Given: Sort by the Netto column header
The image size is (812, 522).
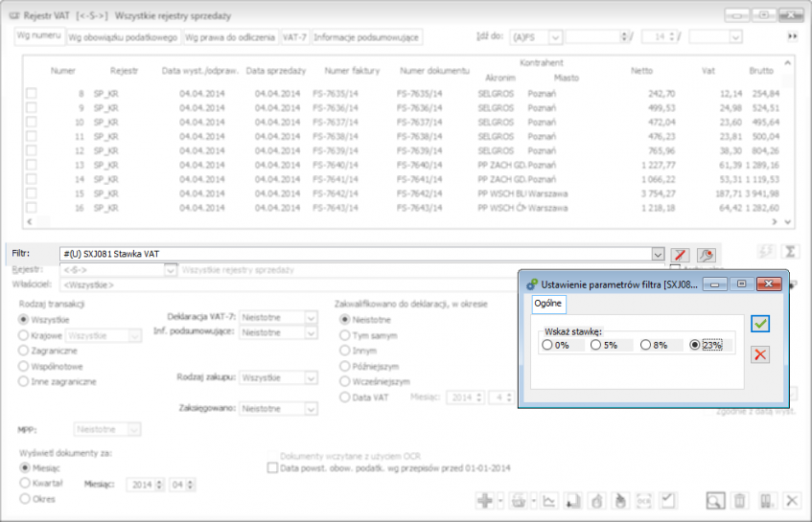Looking at the screenshot, I should click(x=641, y=70).
